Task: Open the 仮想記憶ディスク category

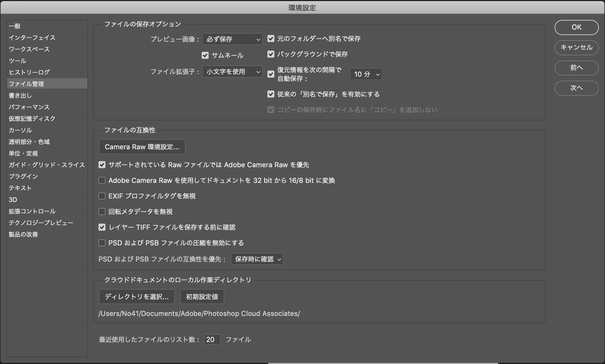Action: 32,119
